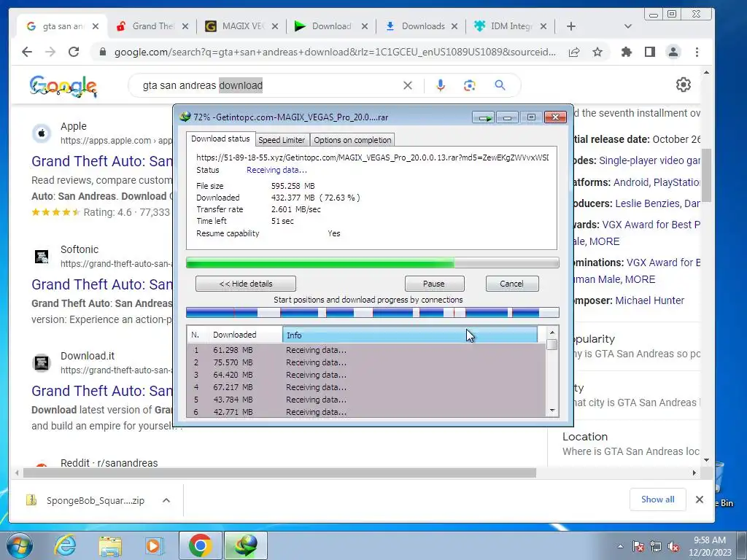Click the share page icon in address bar
747x560 pixels.
(x=574, y=52)
